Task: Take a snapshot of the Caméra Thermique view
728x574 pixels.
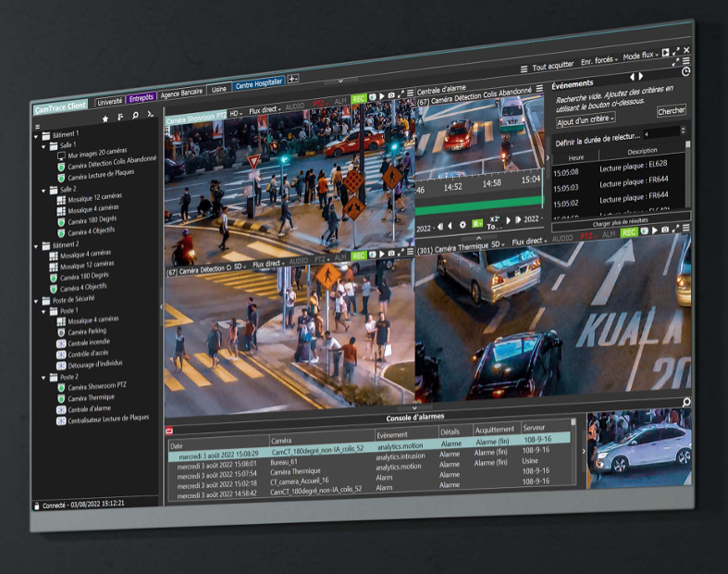Action: [x=665, y=230]
